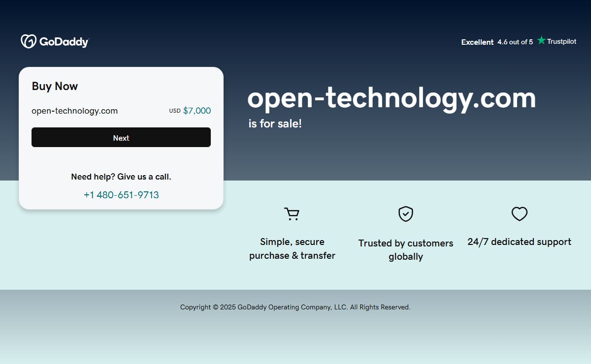
Task: Open the Trustpilot 4.6 out of 5 rating
Action: 515,42
